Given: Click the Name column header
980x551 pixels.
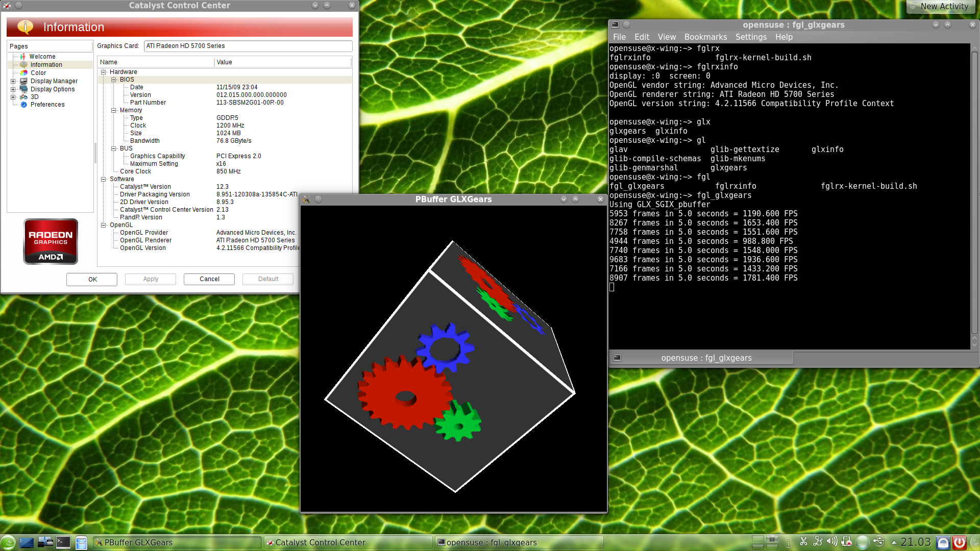Looking at the screenshot, I should point(156,62).
